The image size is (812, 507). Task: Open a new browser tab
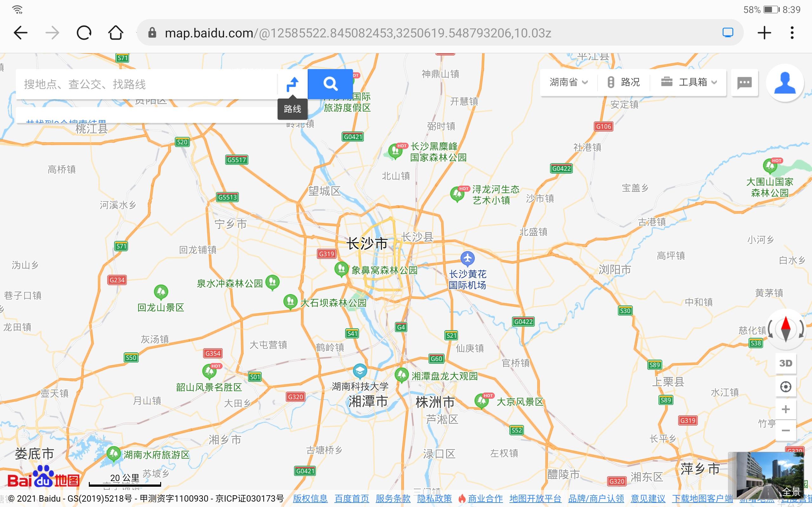[x=764, y=33]
